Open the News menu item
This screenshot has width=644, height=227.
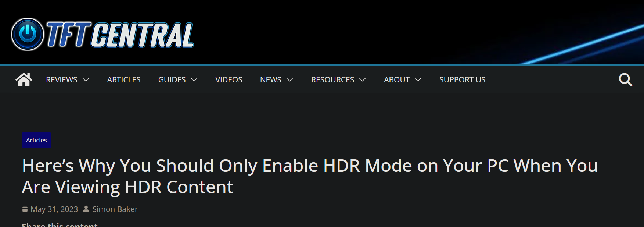click(271, 80)
